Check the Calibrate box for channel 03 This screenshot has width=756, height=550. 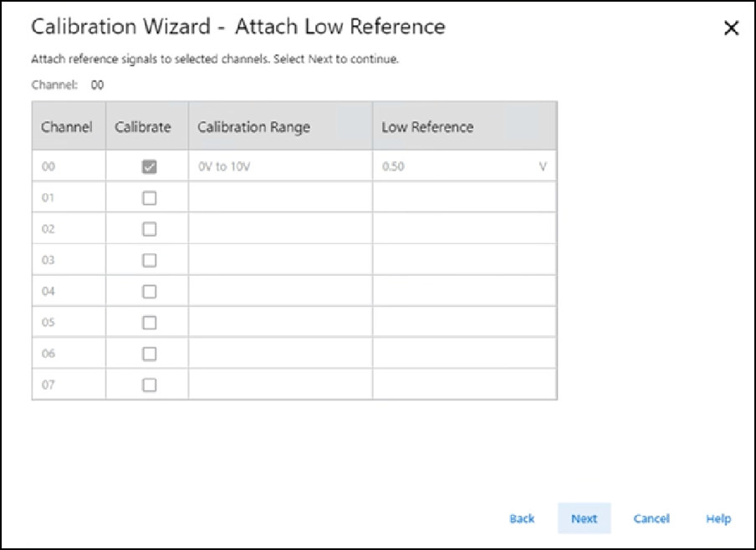pyautogui.click(x=150, y=260)
